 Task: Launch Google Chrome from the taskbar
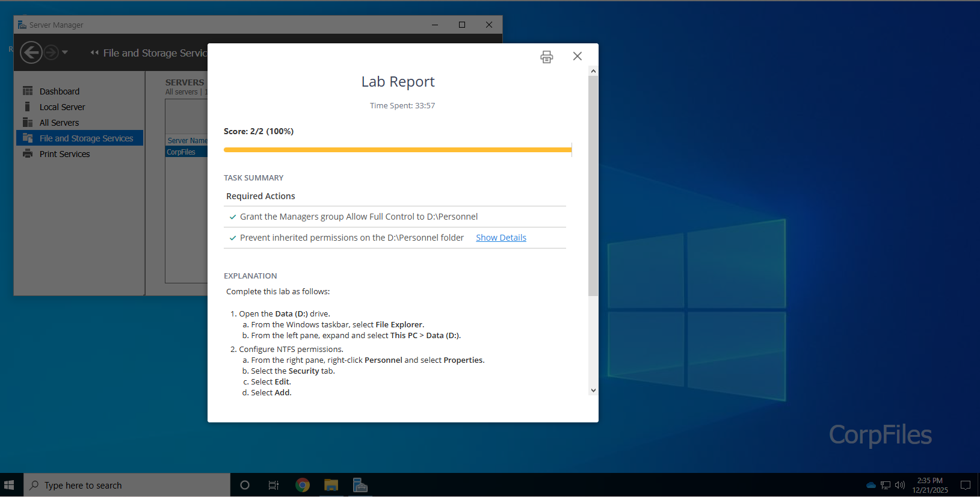[302, 485]
